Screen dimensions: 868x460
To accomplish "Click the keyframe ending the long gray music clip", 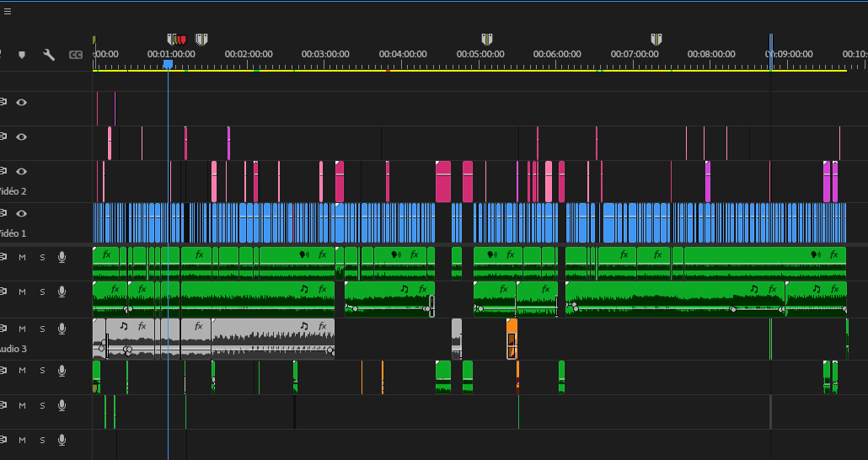I will click(x=330, y=350).
